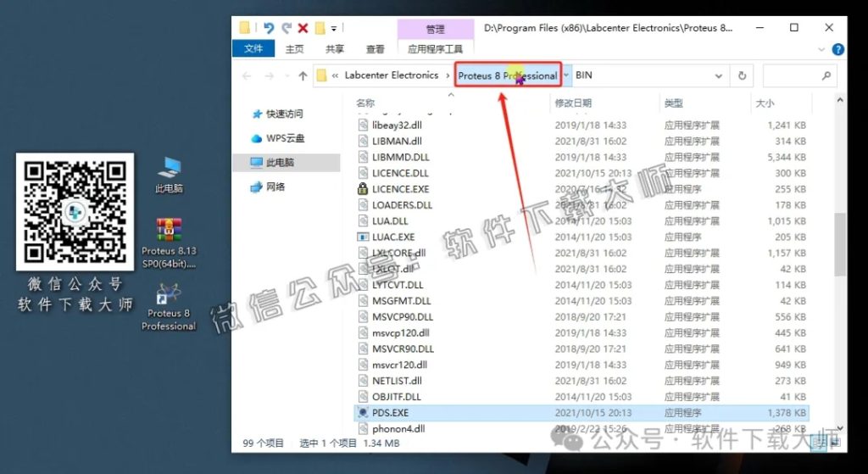Click the LUAC.EXE application icon
This screenshot has height=474, width=868.
point(363,237)
